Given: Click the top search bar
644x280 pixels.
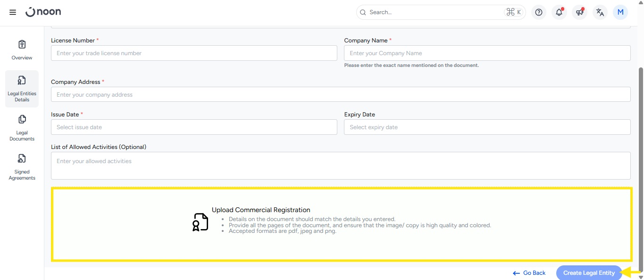Looking at the screenshot, I should click(434, 12).
